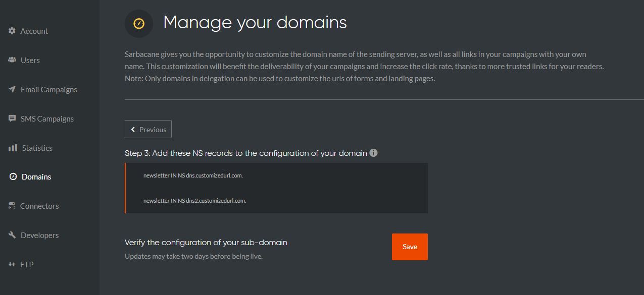Click the FTP transfer arrows icon
This screenshot has width=644, height=295.
[x=12, y=264]
